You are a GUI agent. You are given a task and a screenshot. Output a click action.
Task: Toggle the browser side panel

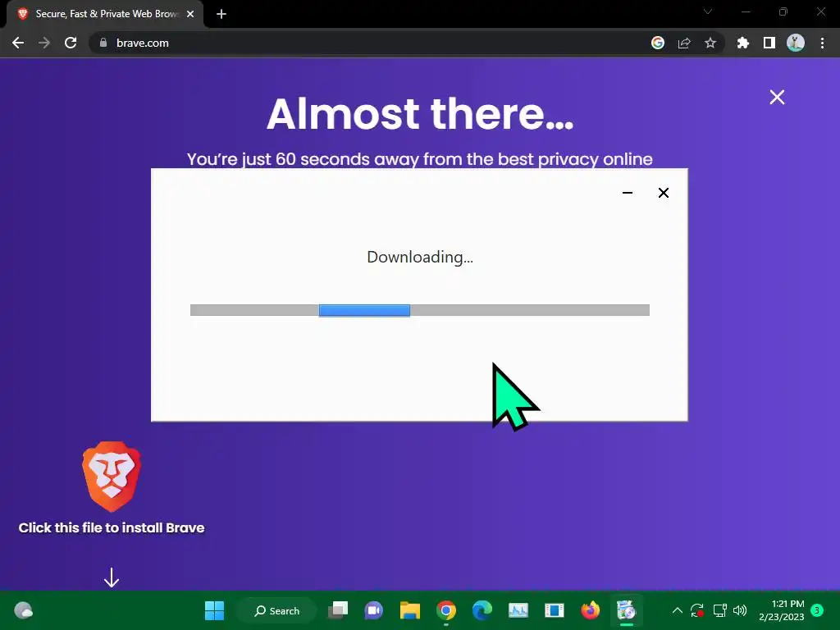tap(769, 43)
